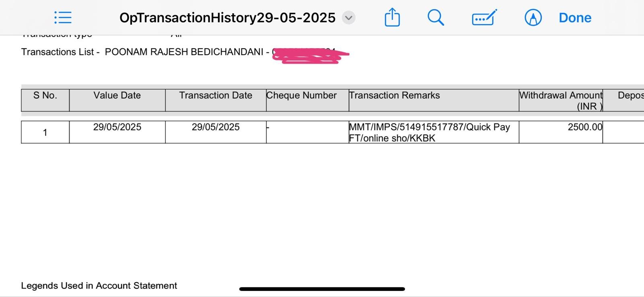Click the Transaction Remarks column header

coord(394,96)
